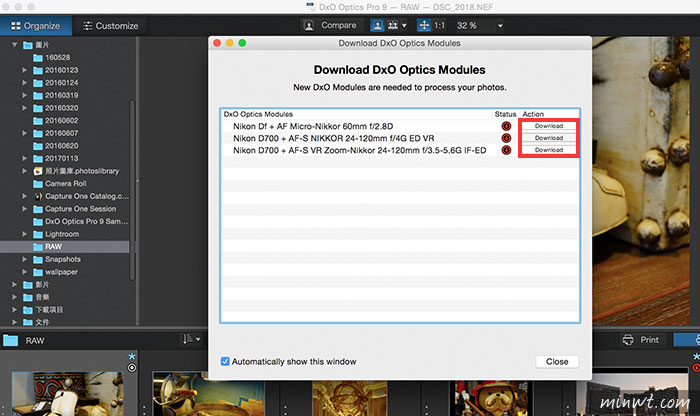Click the fit-to-screen move icon
Viewport: 700px width, 416px height.
point(424,25)
